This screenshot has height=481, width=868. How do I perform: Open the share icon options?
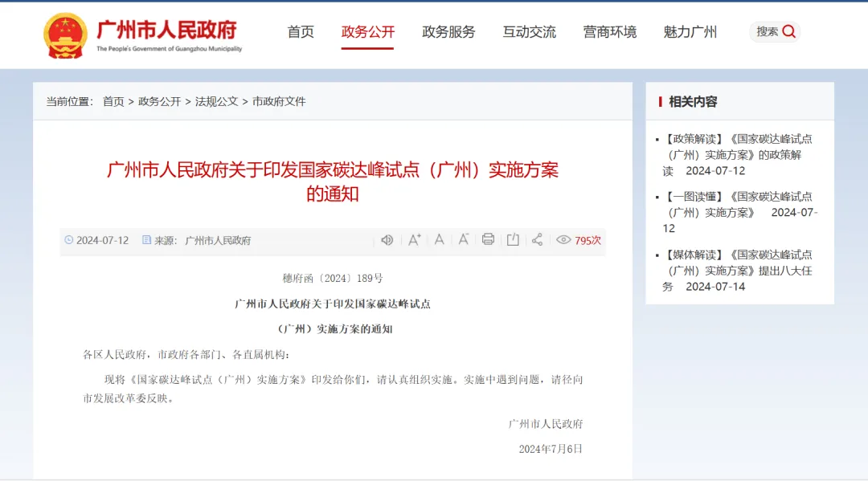537,239
